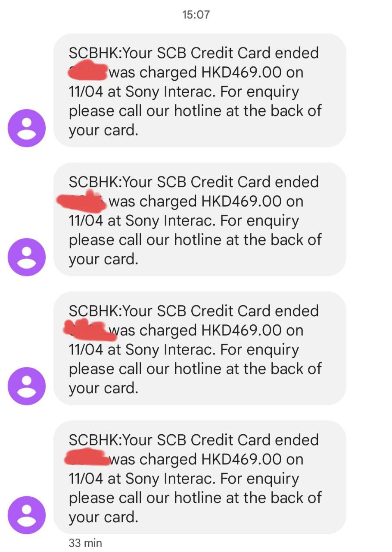Click the 15:07 timestamp header
392x552 pixels.
coord(196,15)
